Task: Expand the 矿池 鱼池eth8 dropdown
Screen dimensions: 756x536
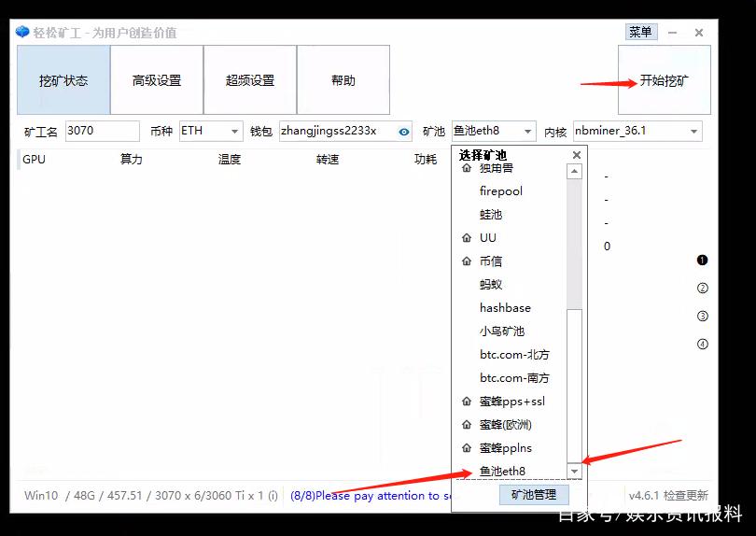Action: 528,132
